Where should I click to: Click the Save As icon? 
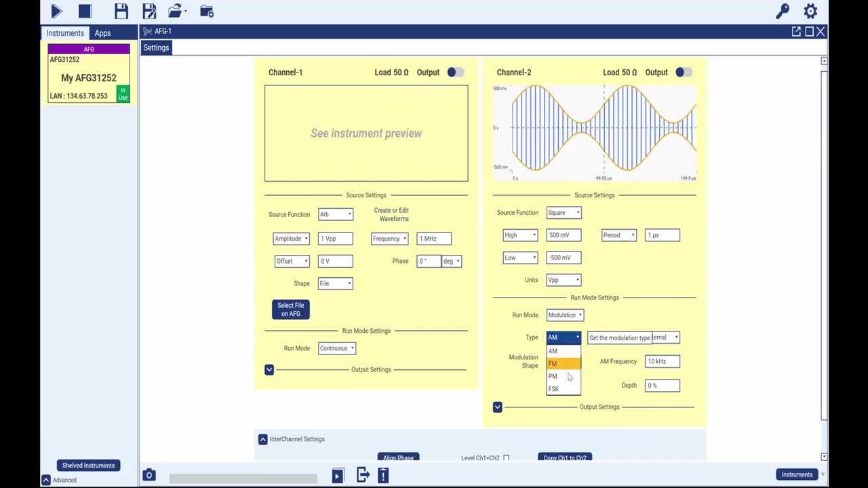tap(149, 11)
